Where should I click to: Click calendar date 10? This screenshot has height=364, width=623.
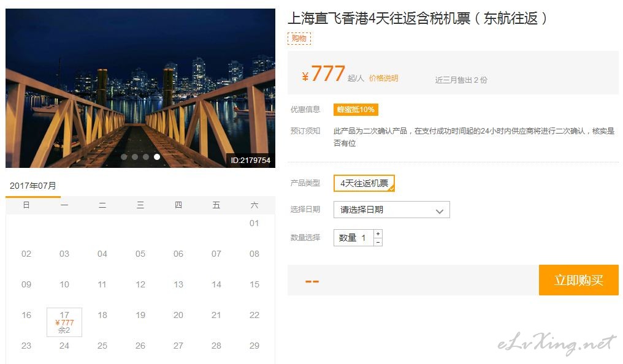pos(64,284)
